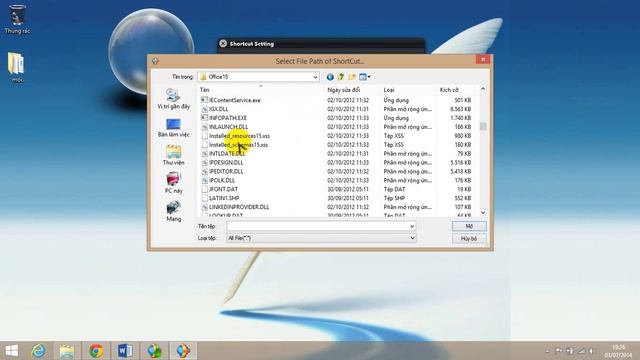Select file IPEDITOR.DLL
This screenshot has height=360, width=640.
pyautogui.click(x=226, y=171)
